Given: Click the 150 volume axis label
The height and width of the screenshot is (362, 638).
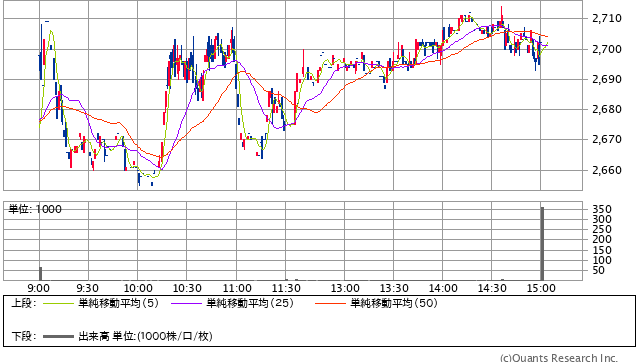Looking at the screenshot, I should point(602,250).
